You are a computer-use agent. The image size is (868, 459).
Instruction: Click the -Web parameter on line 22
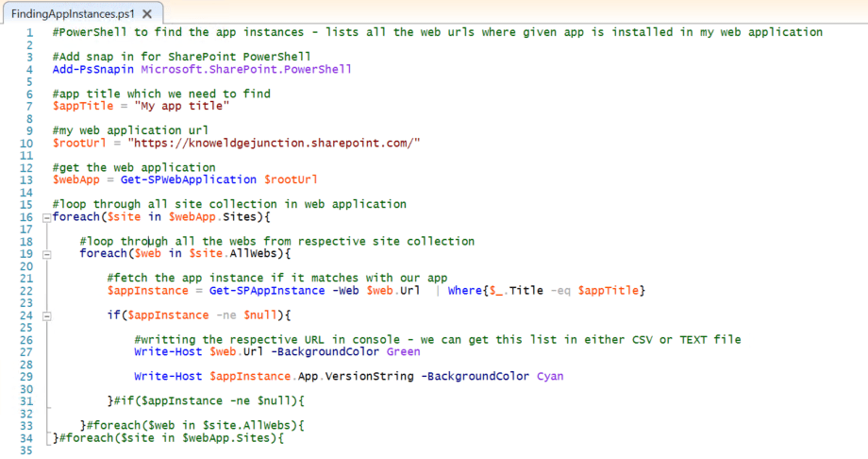[345, 291]
